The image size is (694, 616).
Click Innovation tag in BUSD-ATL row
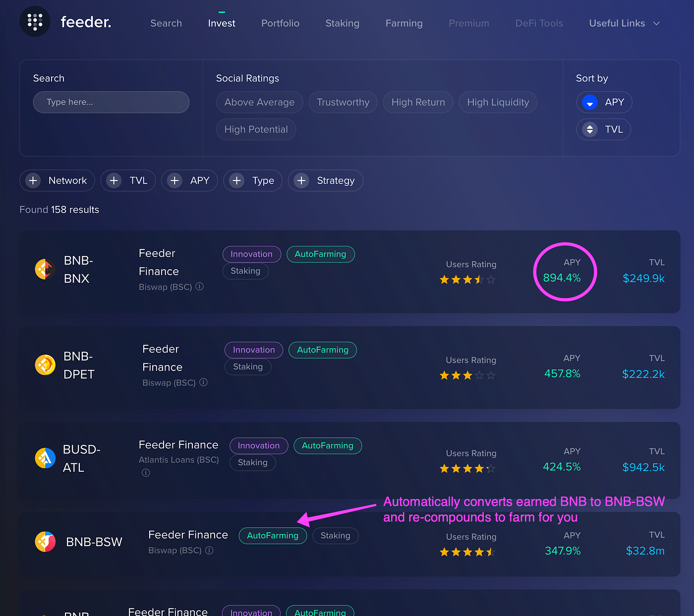[259, 445]
